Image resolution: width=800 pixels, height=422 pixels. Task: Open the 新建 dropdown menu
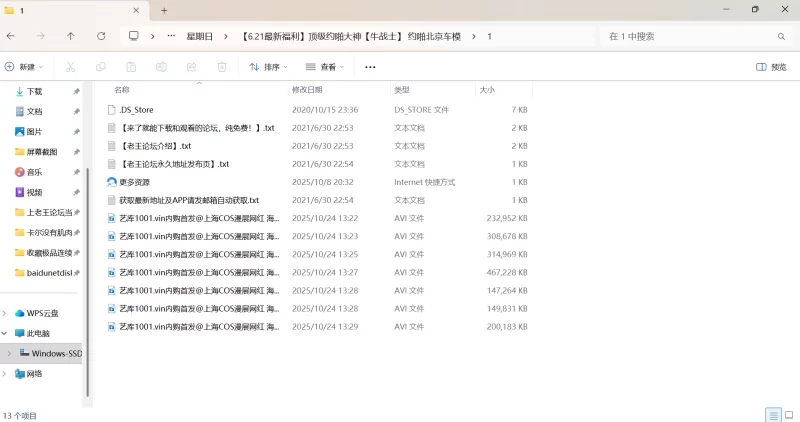[x=26, y=67]
